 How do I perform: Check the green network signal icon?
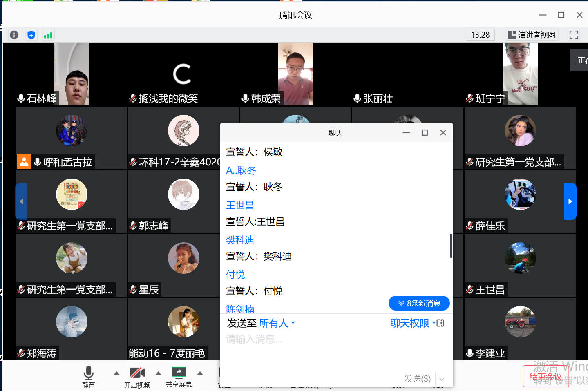point(48,35)
